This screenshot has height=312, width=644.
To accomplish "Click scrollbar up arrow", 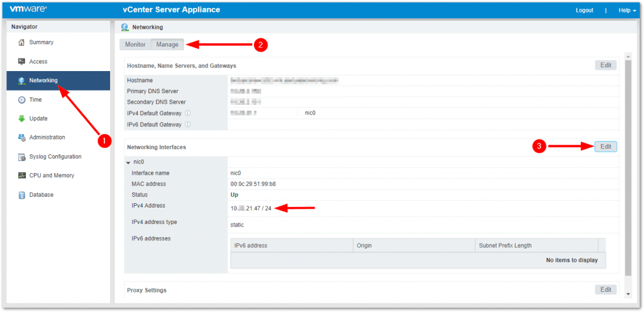I will (x=628, y=56).
